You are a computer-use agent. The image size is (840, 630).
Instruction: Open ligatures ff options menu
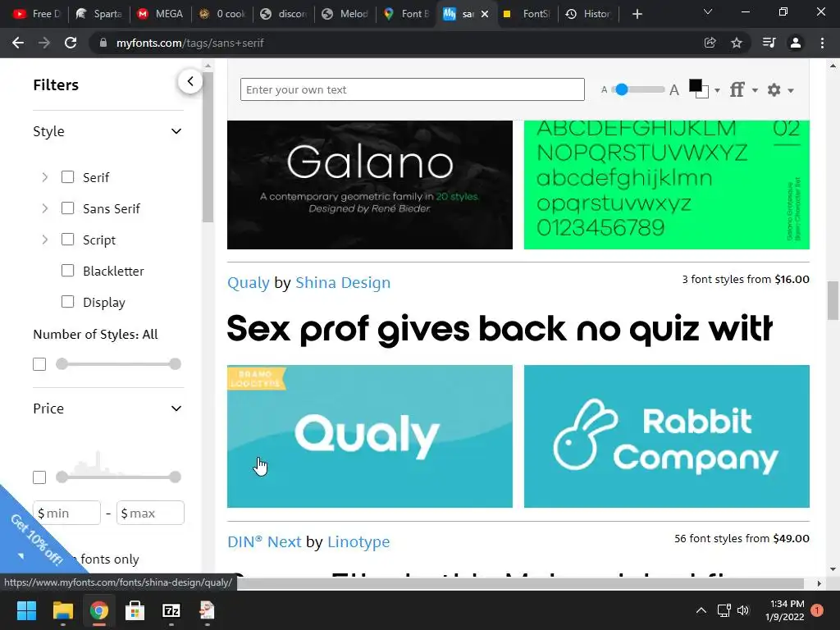pos(743,89)
